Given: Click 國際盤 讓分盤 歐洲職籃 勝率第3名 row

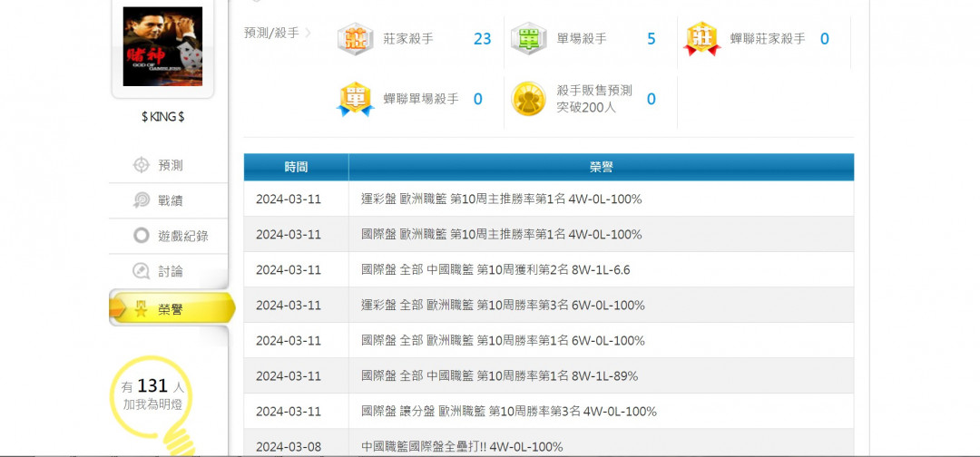Looking at the screenshot, I should tap(549, 412).
